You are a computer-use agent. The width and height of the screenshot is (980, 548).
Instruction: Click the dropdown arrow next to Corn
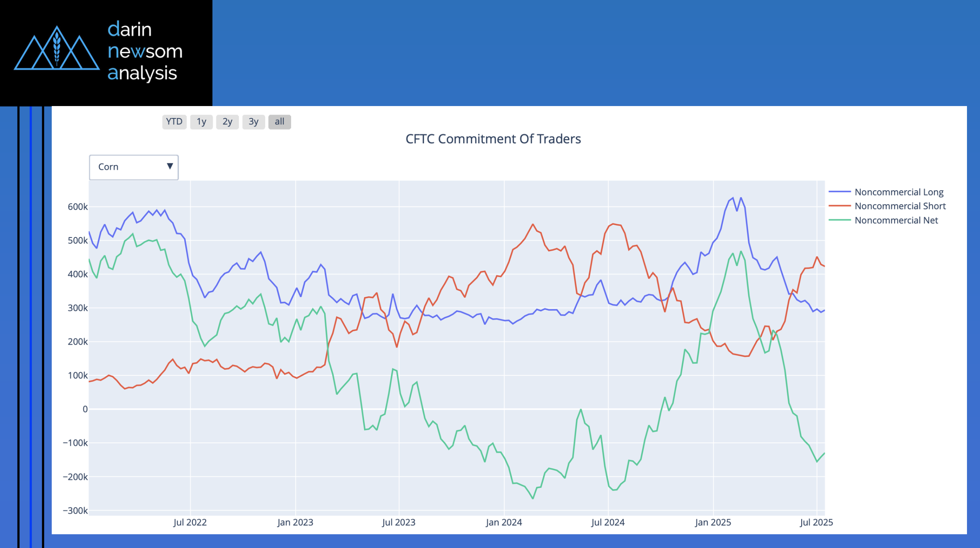(170, 166)
